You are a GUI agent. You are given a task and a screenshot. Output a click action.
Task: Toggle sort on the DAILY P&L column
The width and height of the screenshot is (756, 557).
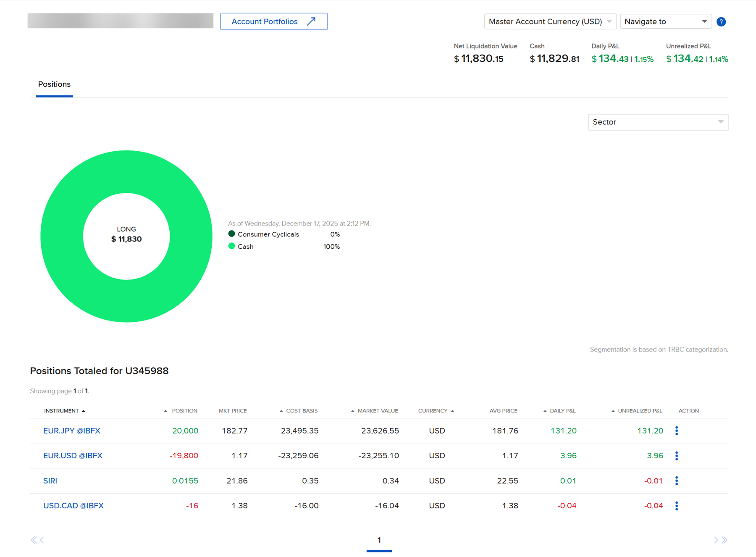[x=562, y=410]
